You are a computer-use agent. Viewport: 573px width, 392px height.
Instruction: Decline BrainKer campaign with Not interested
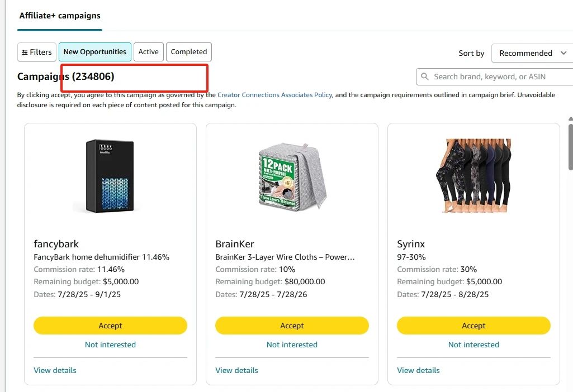tap(292, 345)
